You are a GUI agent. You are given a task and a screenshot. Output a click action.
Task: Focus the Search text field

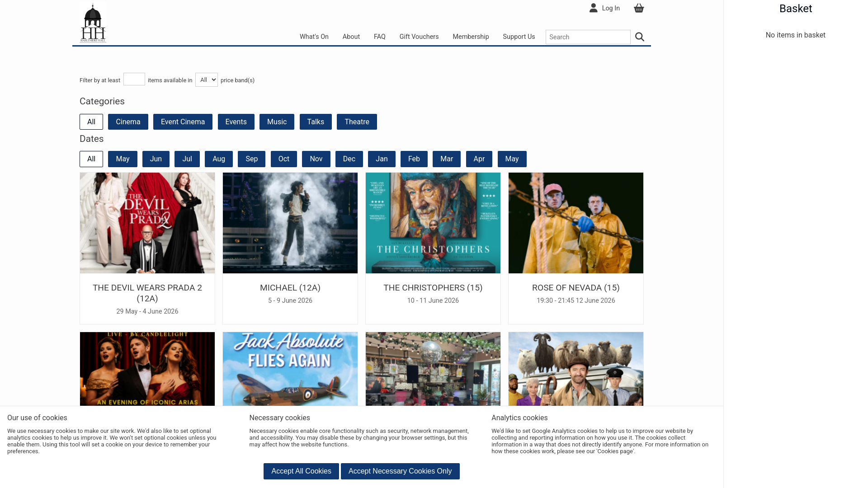[588, 37]
